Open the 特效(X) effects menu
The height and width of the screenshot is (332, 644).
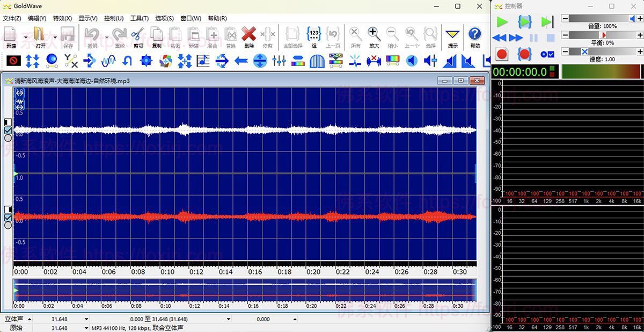(62, 18)
